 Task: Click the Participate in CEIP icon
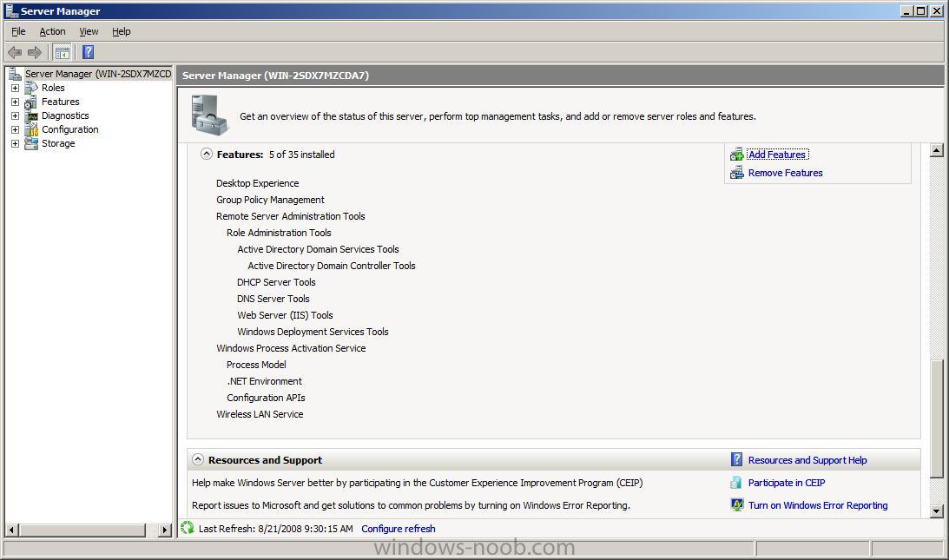tap(736, 483)
